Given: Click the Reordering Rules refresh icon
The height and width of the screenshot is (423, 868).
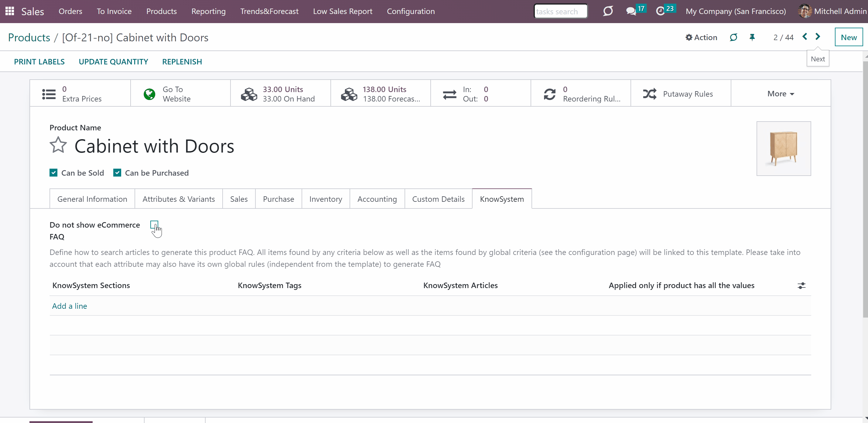Looking at the screenshot, I should tap(550, 94).
